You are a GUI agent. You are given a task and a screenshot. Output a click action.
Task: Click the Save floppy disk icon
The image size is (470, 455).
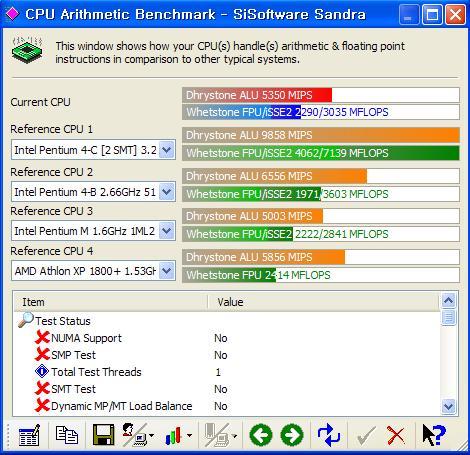[103, 435]
